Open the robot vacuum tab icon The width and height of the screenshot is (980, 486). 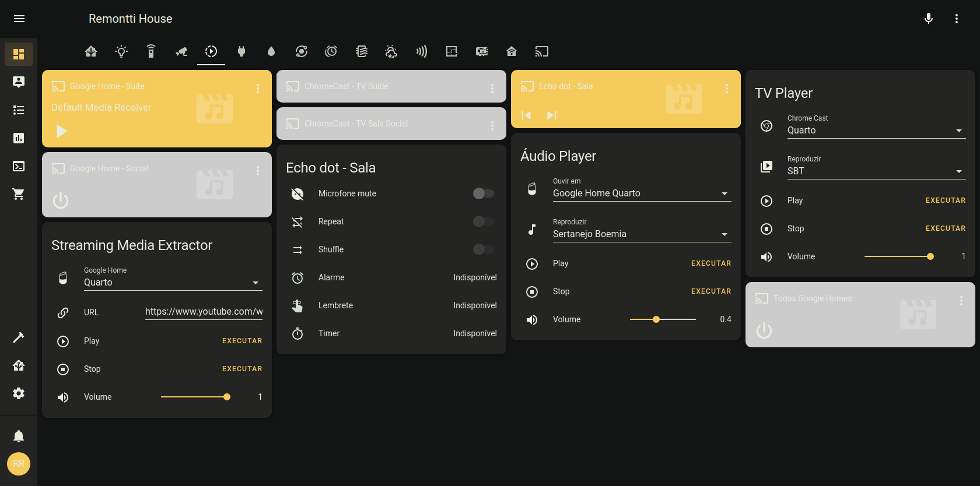coord(302,51)
